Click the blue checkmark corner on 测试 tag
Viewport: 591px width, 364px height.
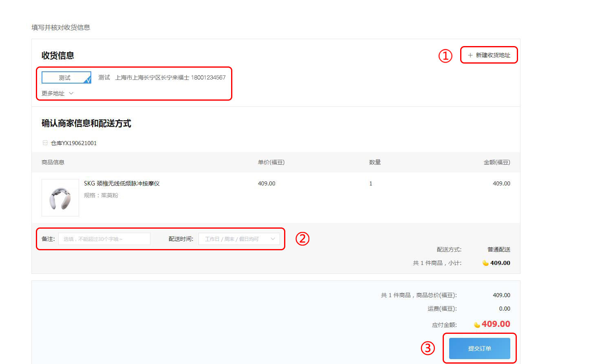[x=88, y=80]
